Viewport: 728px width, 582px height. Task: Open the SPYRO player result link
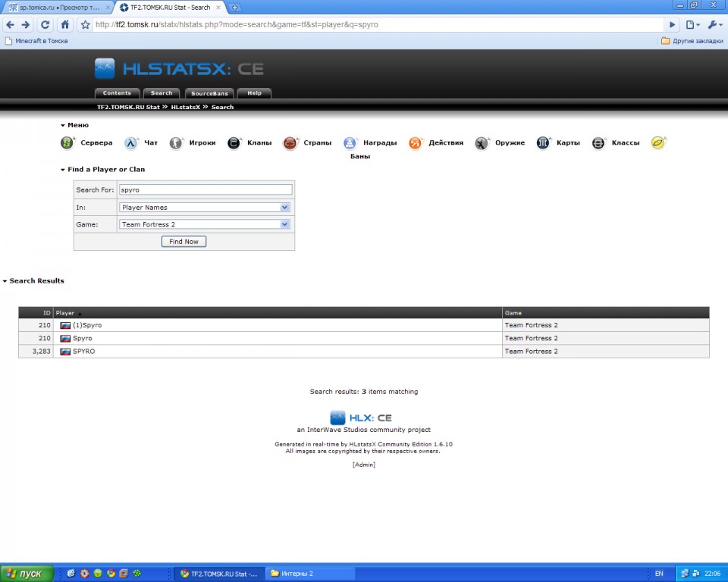(x=83, y=352)
